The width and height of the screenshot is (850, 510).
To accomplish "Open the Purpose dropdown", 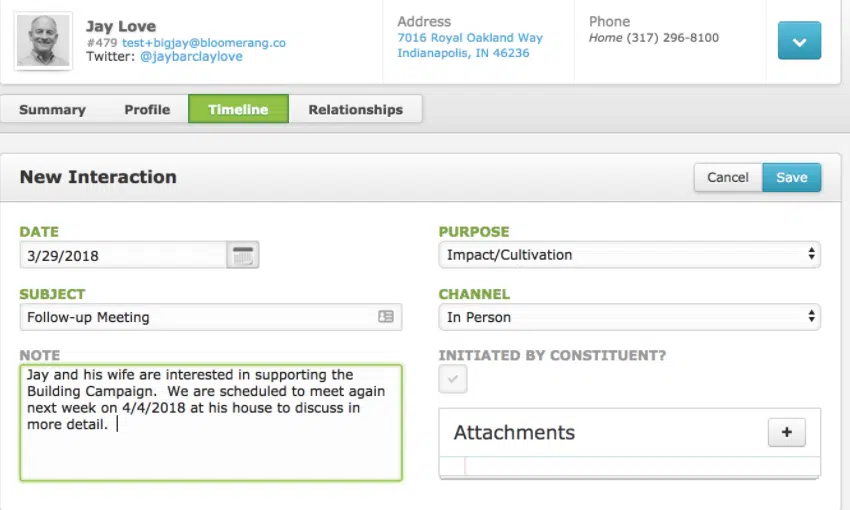I will click(x=629, y=255).
